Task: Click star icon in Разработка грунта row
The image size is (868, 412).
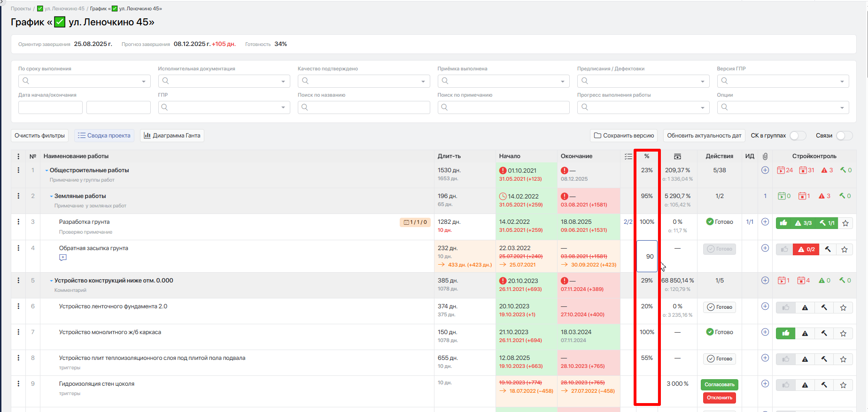Action: pos(845,223)
